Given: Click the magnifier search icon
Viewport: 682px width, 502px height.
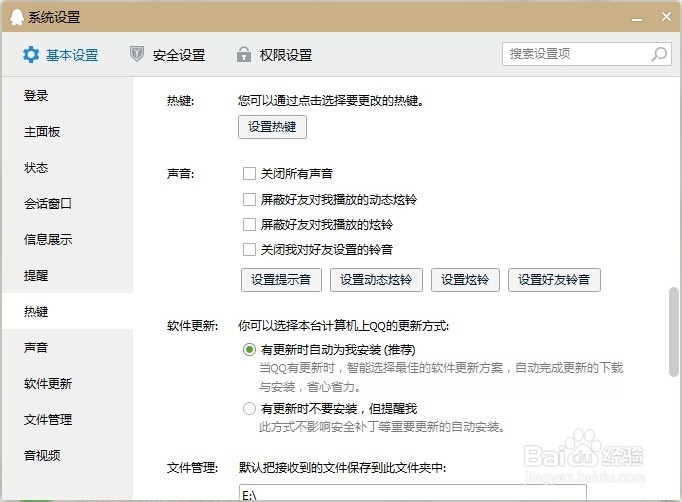Looking at the screenshot, I should point(659,54).
